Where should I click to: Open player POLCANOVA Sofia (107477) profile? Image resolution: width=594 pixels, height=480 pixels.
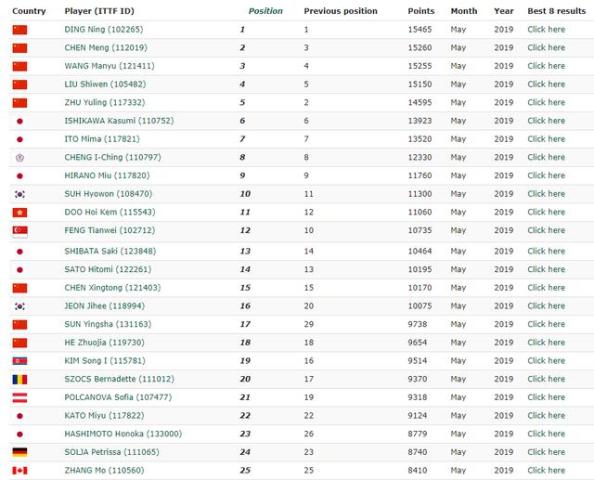(118, 397)
